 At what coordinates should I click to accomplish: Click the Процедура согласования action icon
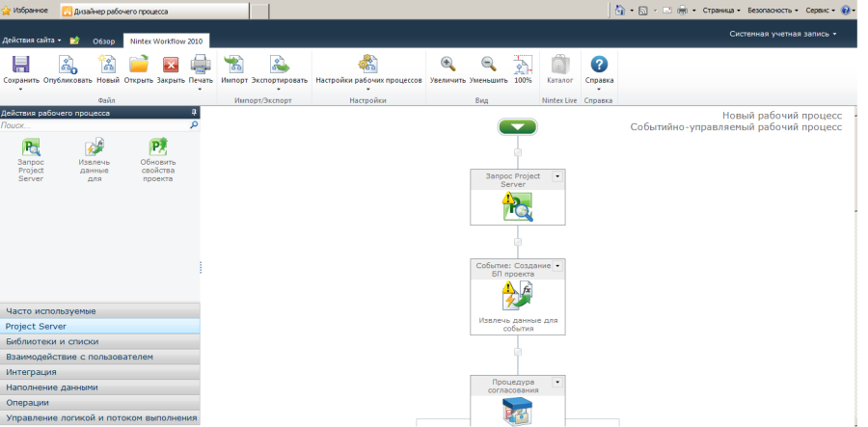(518, 413)
